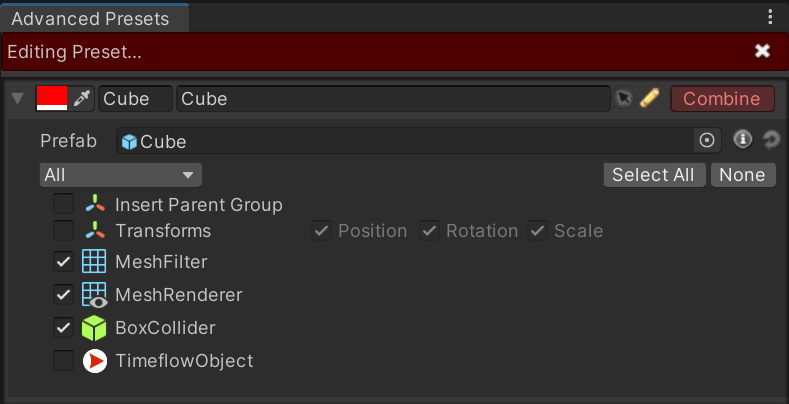789x404 pixels.
Task: Click the BoxCollider green cube icon
Action: coord(94,328)
